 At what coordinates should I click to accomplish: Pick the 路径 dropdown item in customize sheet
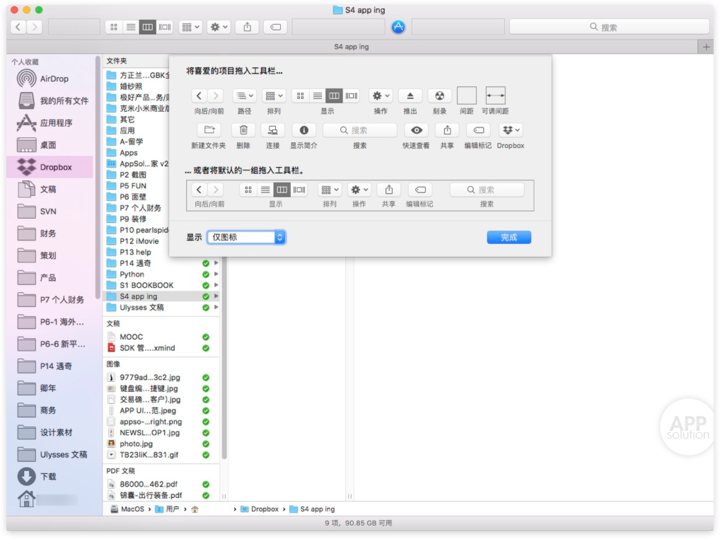click(x=244, y=96)
